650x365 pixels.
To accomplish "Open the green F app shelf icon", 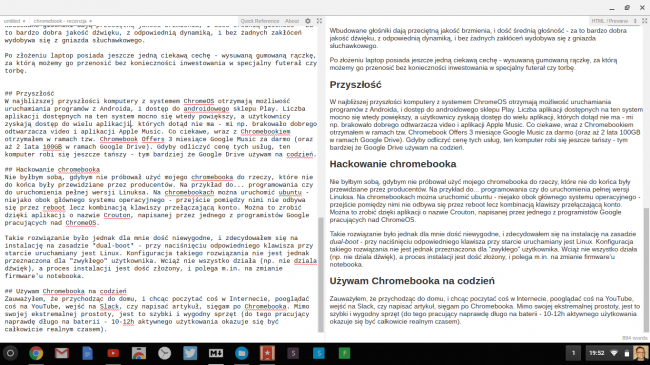I will 344,353.
